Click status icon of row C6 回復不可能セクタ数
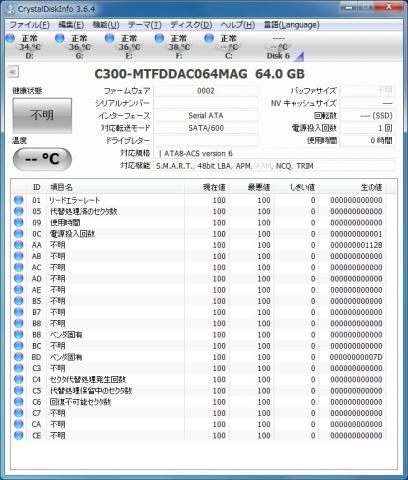 pos(19,402)
